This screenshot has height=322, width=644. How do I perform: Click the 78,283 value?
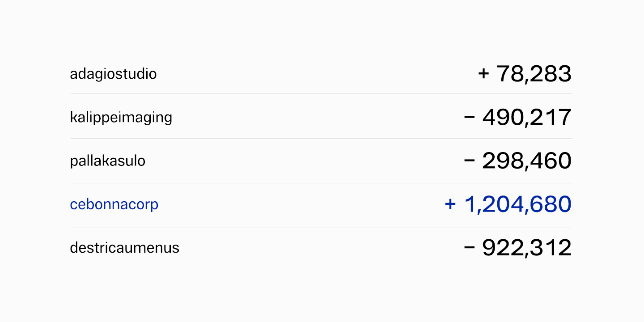coord(534,74)
